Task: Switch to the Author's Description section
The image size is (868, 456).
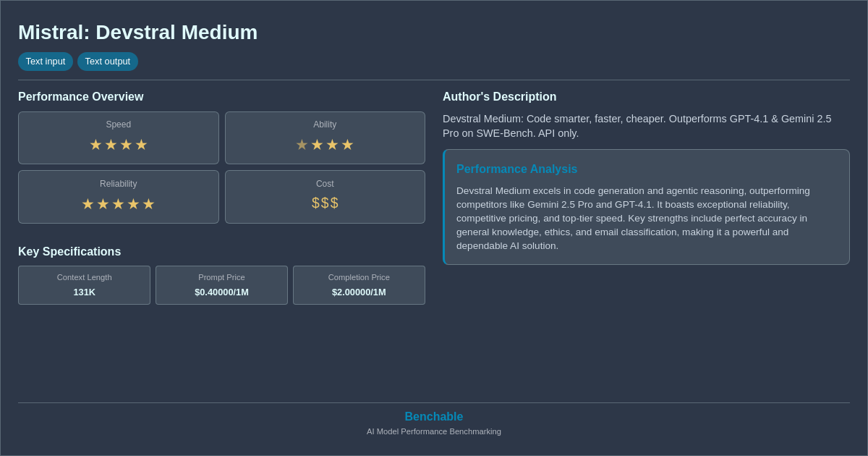Action: click(x=500, y=96)
